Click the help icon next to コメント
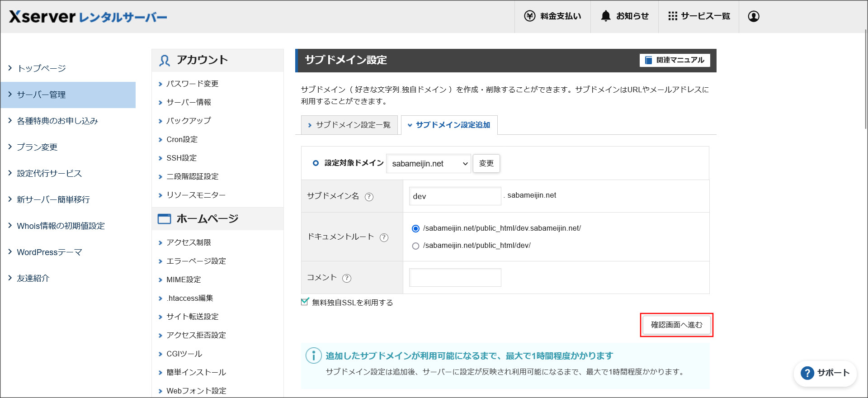The image size is (868, 398). [347, 278]
